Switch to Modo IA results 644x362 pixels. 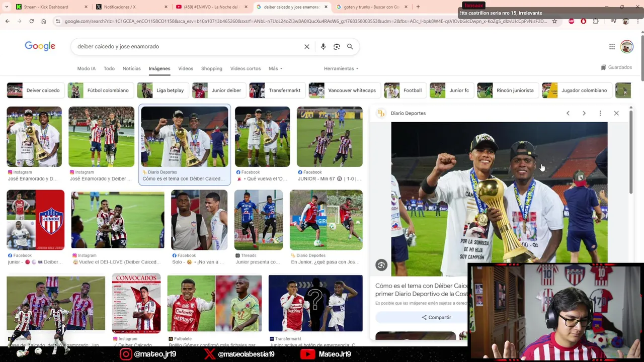pyautogui.click(x=86, y=68)
